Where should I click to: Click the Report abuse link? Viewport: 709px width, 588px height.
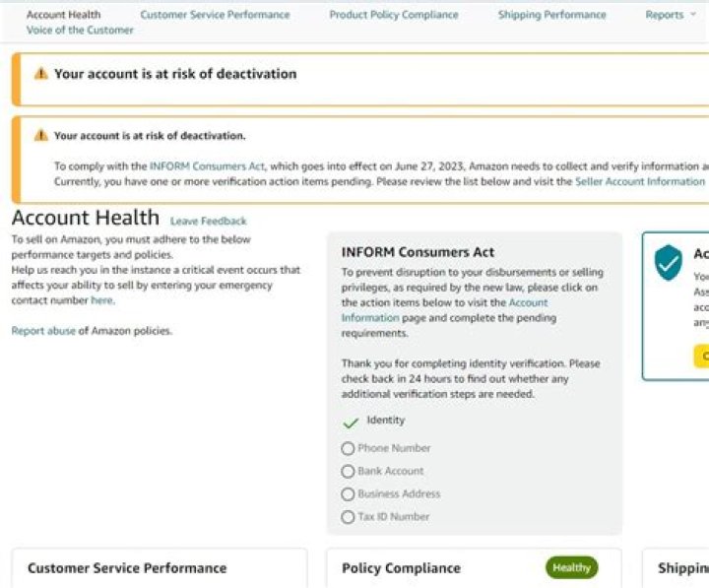click(43, 331)
